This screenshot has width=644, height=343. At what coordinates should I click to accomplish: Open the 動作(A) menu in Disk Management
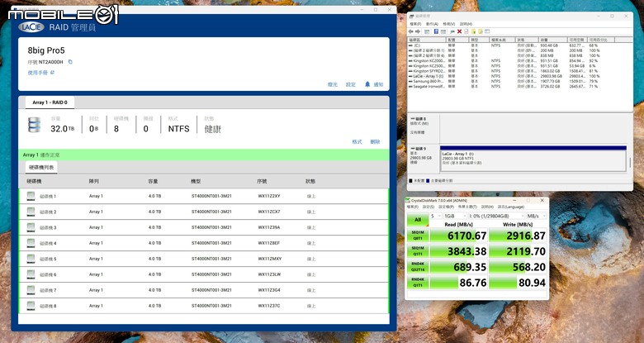[432, 24]
